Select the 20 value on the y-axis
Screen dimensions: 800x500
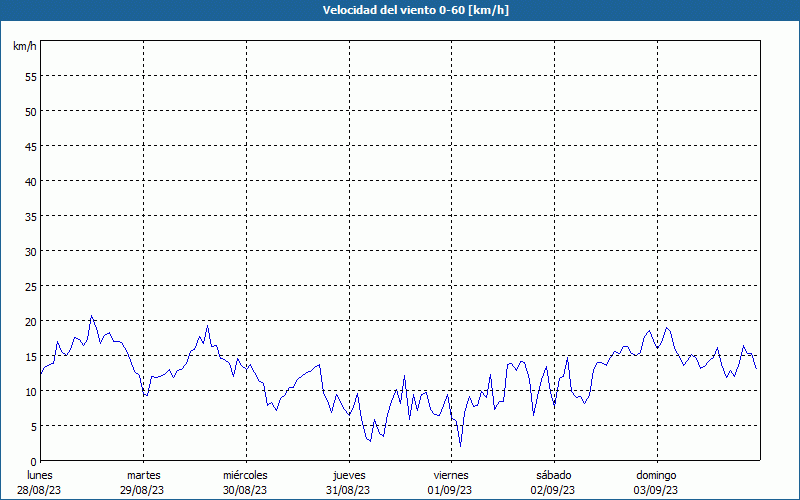(31, 321)
